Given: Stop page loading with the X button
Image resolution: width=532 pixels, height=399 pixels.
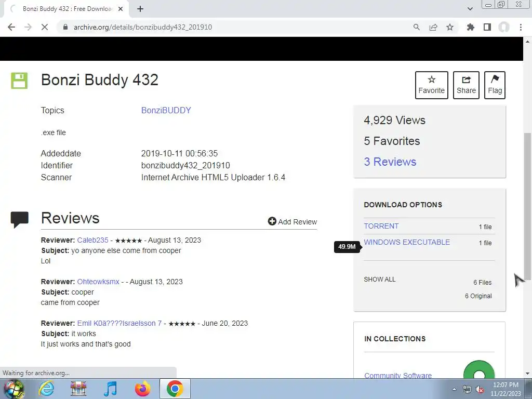Looking at the screenshot, I should 45,27.
